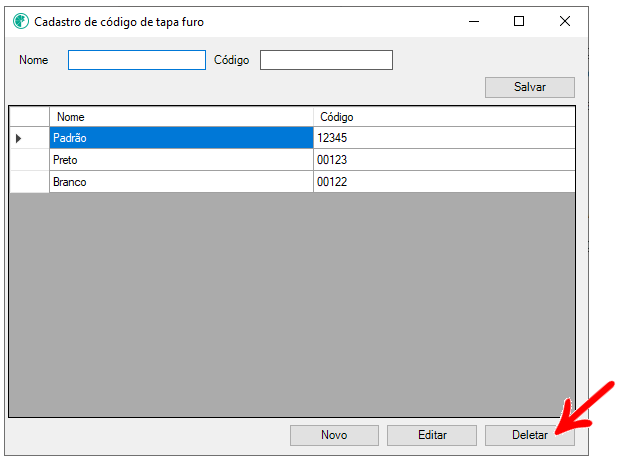Click the Salvar button

[530, 87]
